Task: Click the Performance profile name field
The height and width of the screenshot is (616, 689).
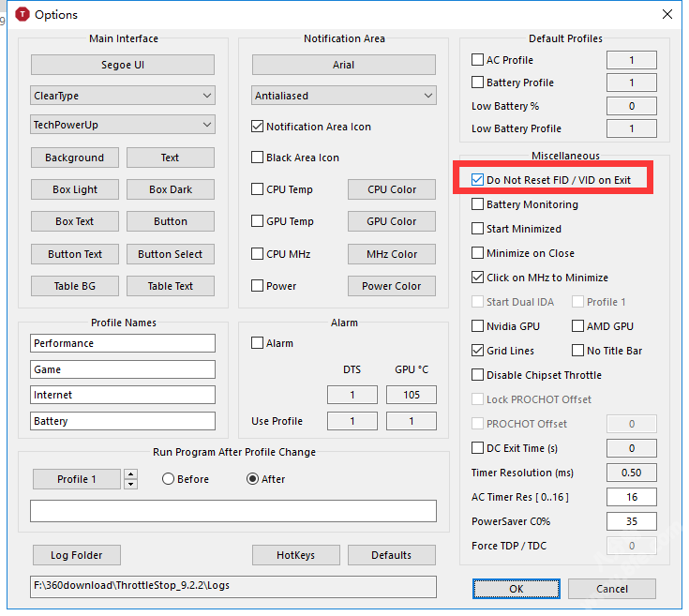Action: point(122,343)
